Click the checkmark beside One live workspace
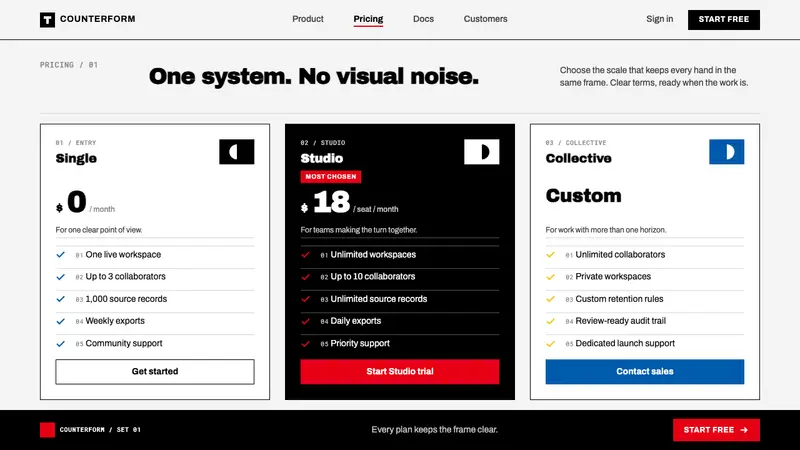 click(x=61, y=255)
